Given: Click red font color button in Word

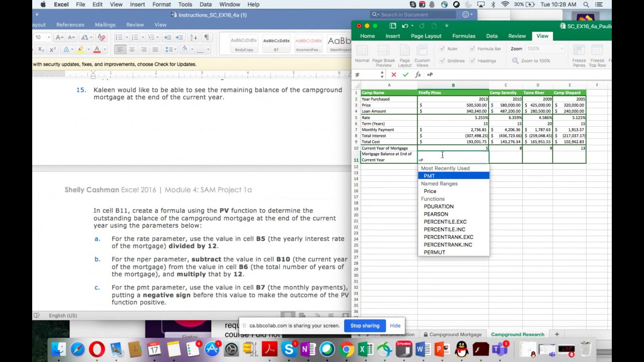Looking at the screenshot, I should point(97,50).
